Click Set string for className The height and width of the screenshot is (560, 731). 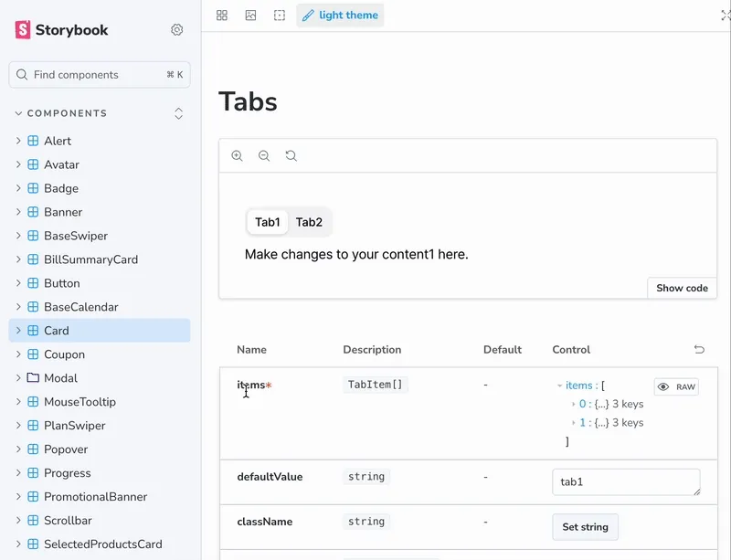[585, 527]
